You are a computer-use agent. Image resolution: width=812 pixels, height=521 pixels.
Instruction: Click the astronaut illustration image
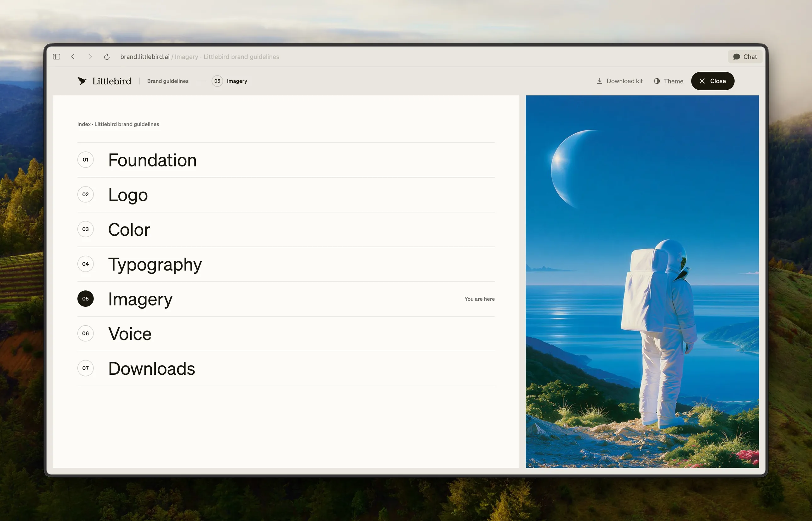[642, 282]
